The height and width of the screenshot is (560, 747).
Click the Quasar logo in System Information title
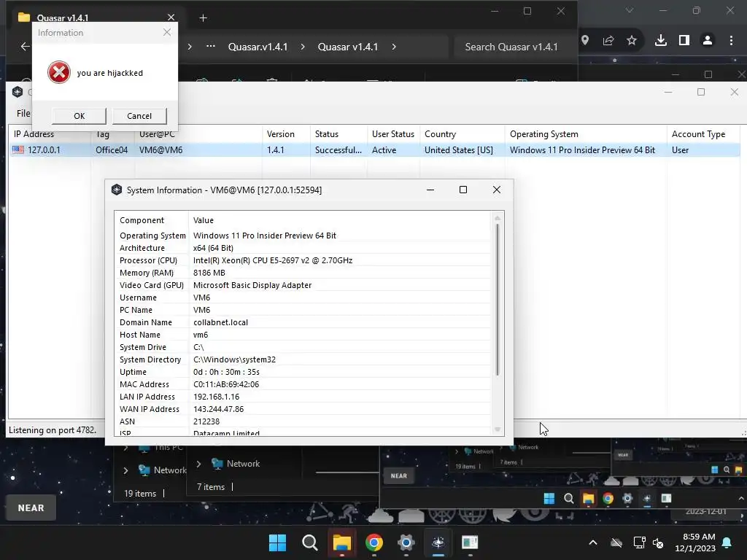pos(116,190)
